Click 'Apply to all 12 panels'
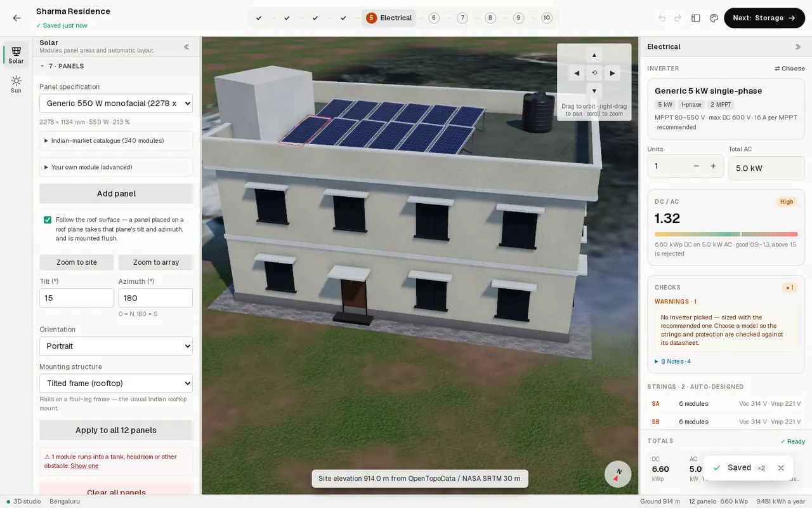The height and width of the screenshot is (508, 812). (x=116, y=430)
